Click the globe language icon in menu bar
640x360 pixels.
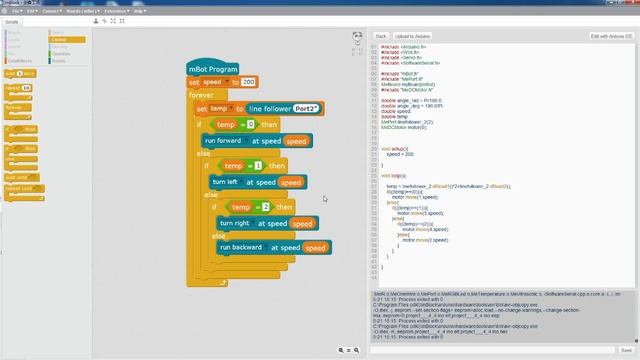click(4, 11)
